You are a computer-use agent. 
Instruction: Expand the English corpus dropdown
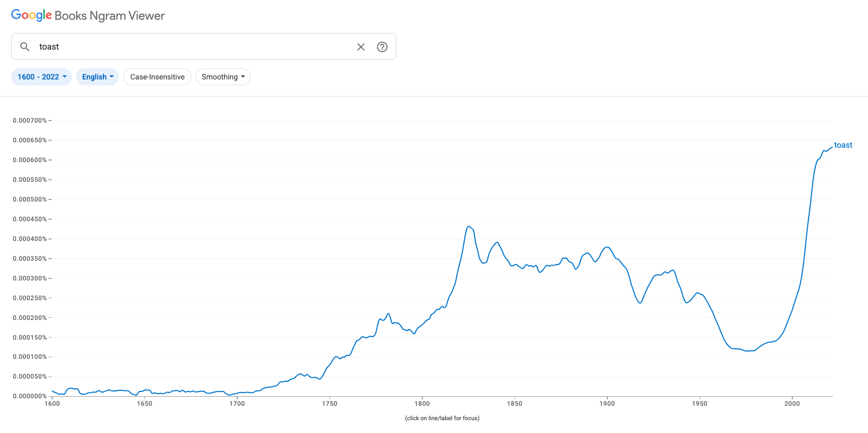[x=98, y=77]
